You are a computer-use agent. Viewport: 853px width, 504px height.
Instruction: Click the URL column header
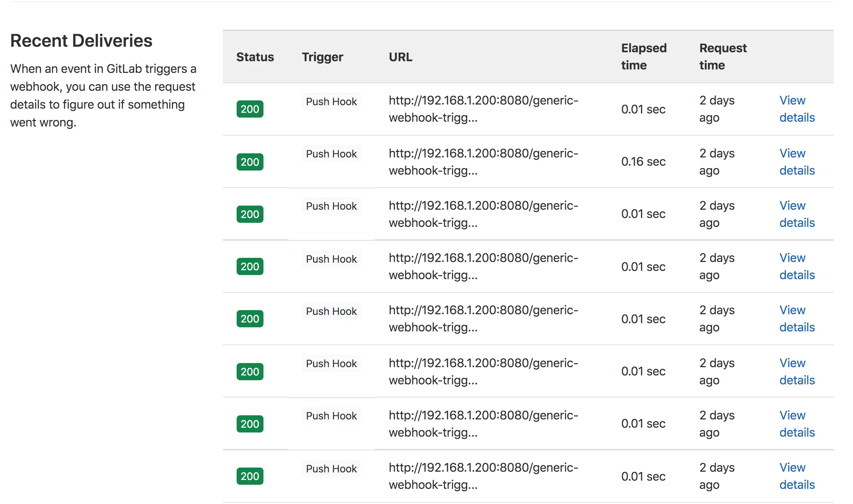point(400,57)
